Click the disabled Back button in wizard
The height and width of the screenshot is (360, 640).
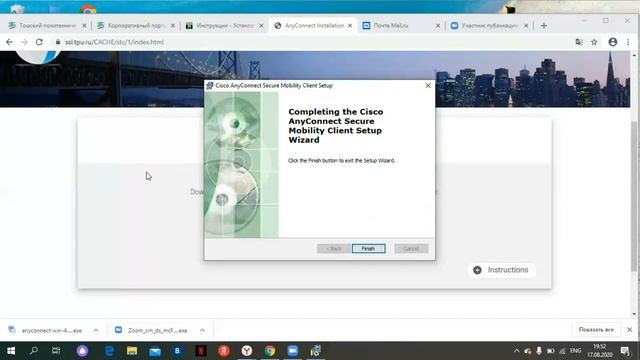coord(333,249)
